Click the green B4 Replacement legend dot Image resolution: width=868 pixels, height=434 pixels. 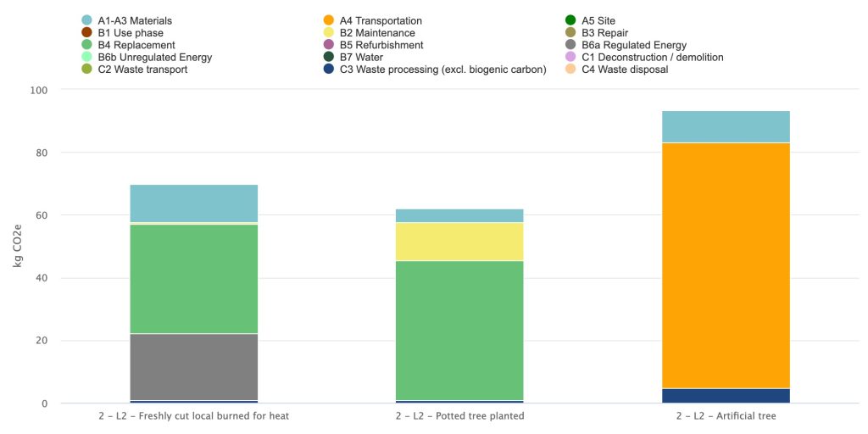coord(86,45)
